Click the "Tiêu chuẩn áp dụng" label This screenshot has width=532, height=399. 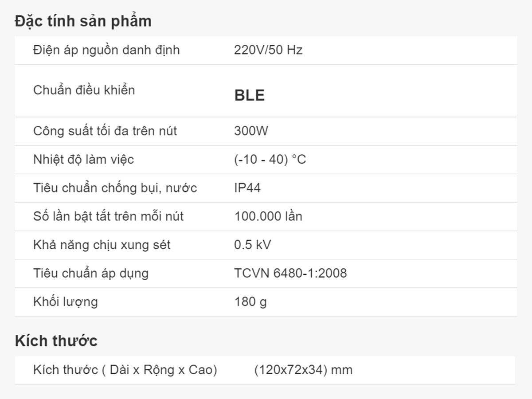[x=91, y=273]
